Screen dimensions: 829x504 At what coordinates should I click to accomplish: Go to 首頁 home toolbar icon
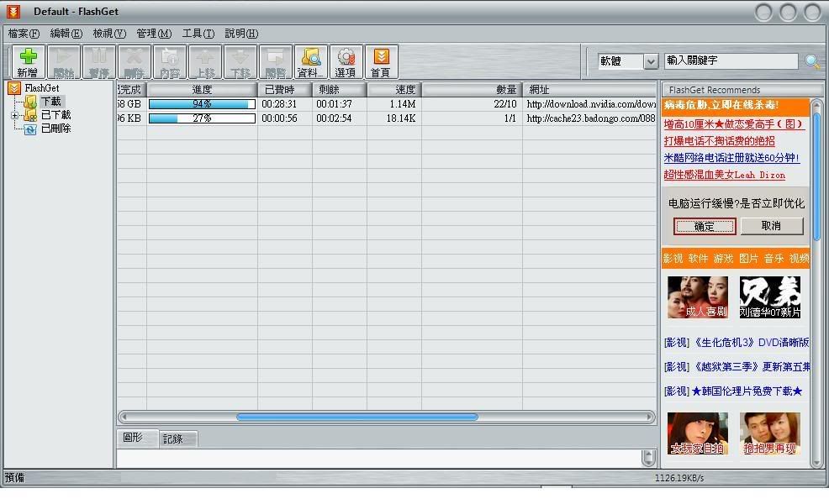[381, 62]
